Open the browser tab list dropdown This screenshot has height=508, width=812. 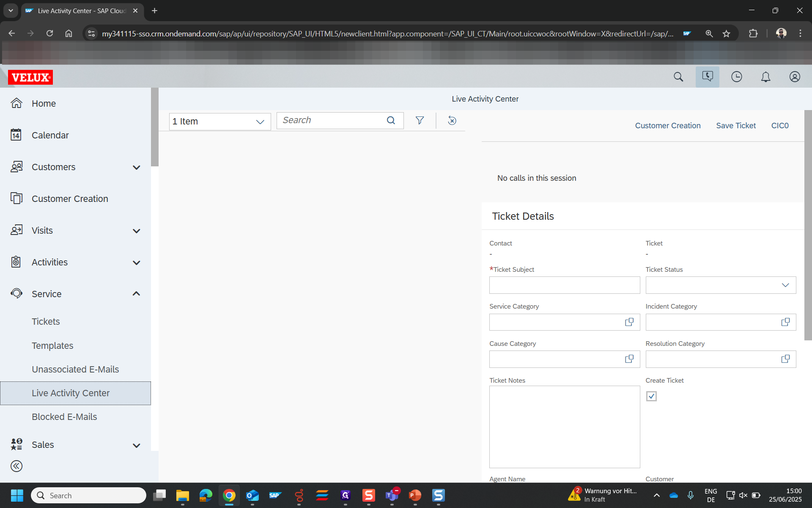(x=11, y=11)
